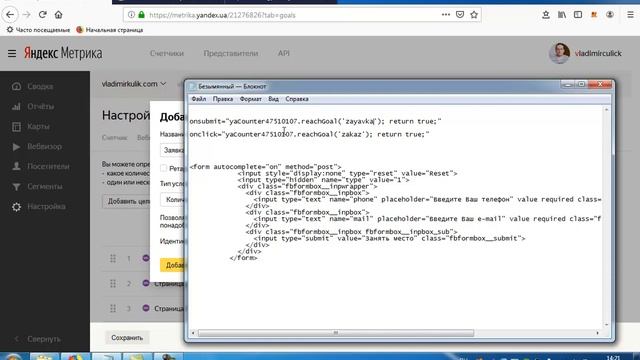Click the browser forward arrow

click(27, 15)
